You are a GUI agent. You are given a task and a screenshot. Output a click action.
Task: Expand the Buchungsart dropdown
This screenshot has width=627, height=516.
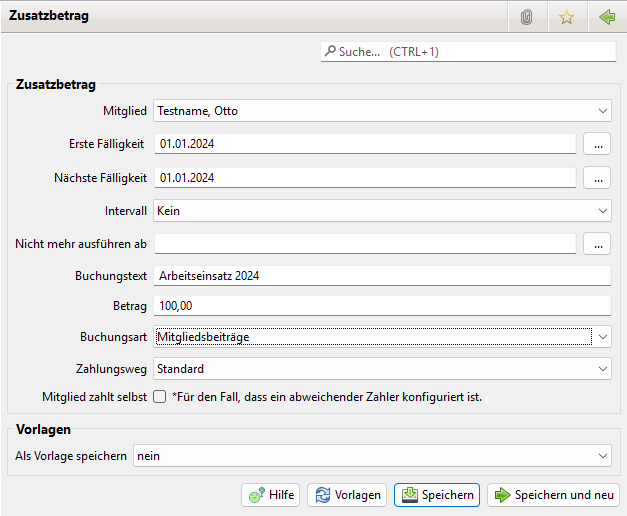(602, 337)
